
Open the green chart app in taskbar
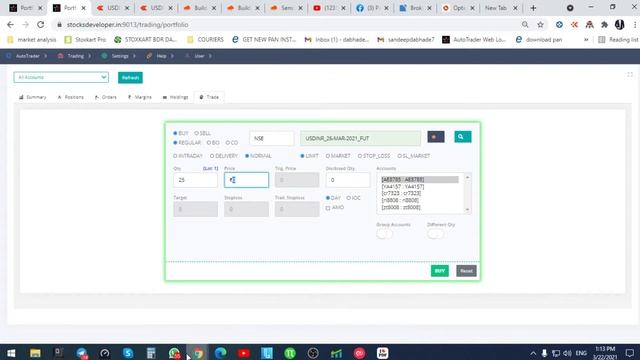coord(336,353)
